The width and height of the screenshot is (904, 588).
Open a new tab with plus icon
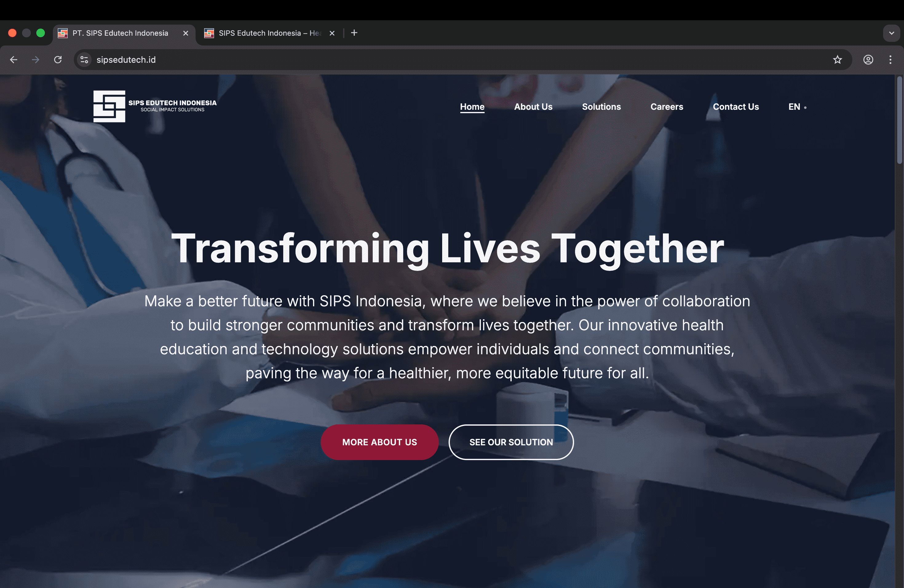(x=354, y=33)
